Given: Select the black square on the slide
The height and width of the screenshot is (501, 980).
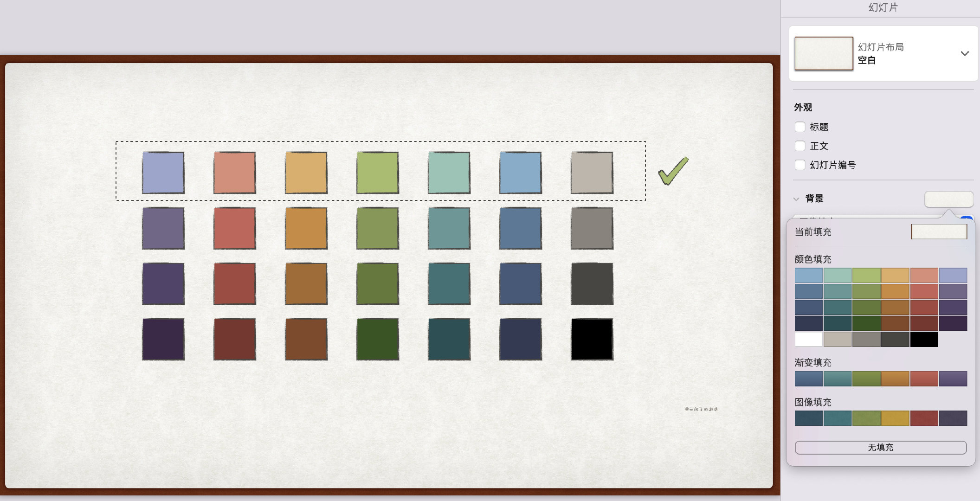Looking at the screenshot, I should pyautogui.click(x=592, y=339).
